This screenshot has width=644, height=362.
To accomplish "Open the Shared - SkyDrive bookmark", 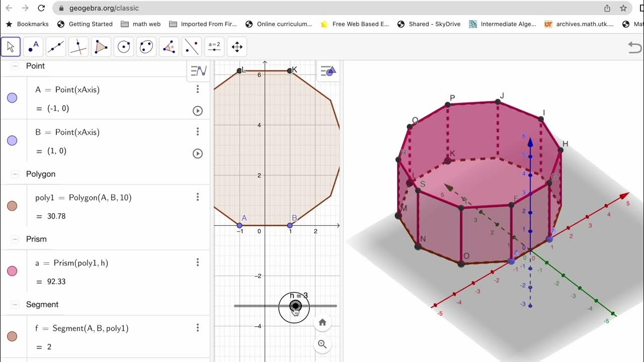I will 429,24.
